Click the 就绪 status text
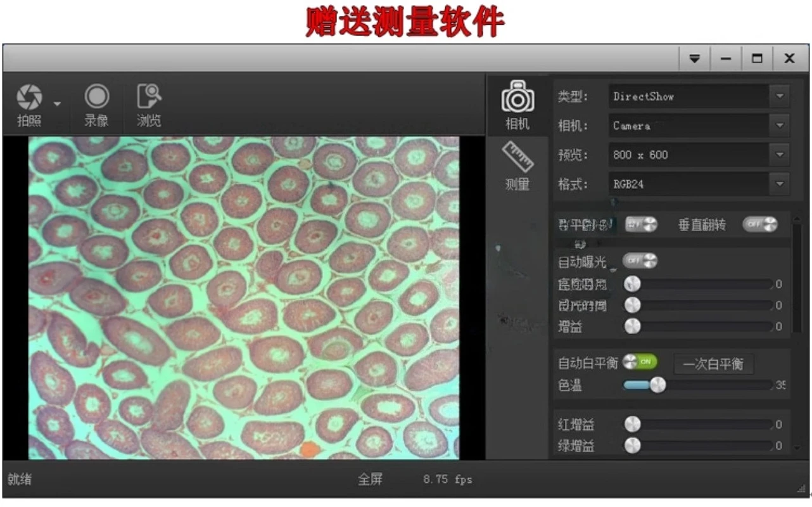812x507 pixels. coord(20,480)
